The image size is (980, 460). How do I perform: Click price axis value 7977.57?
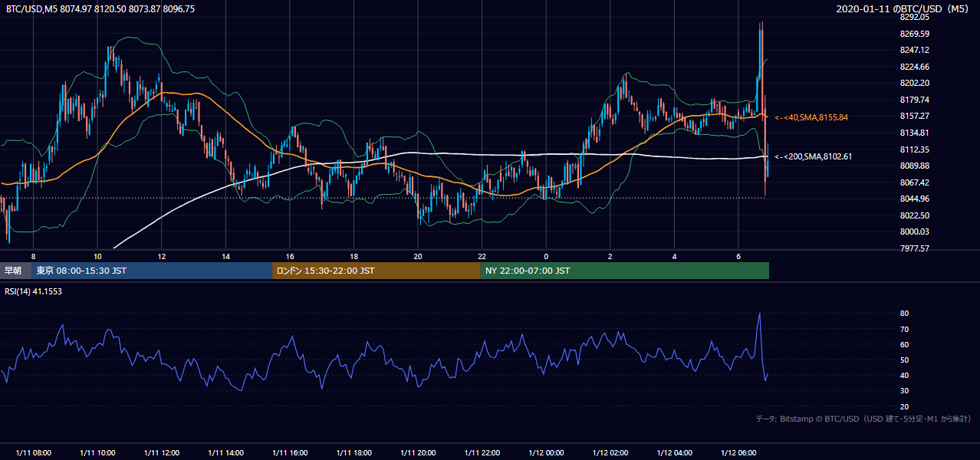point(915,248)
